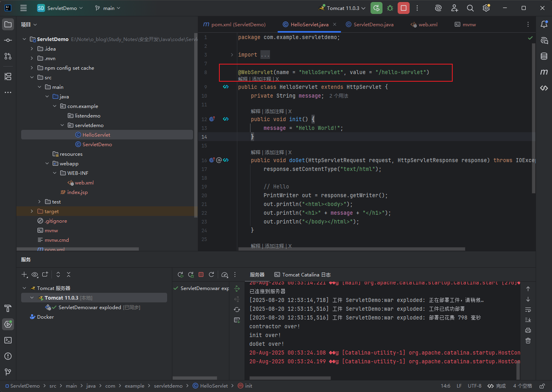Toggle the Services view eye options
The image size is (552, 392).
point(35,274)
